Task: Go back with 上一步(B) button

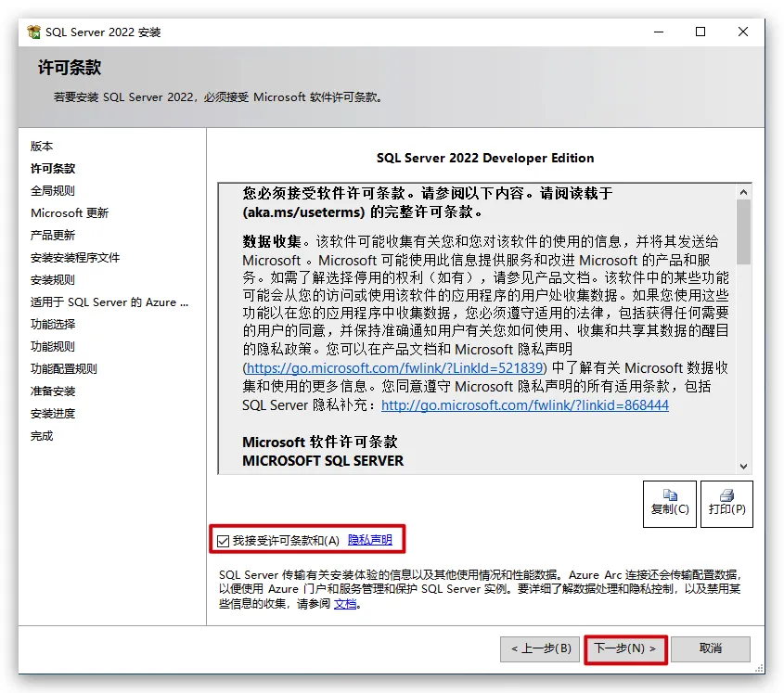Action: pos(540,648)
